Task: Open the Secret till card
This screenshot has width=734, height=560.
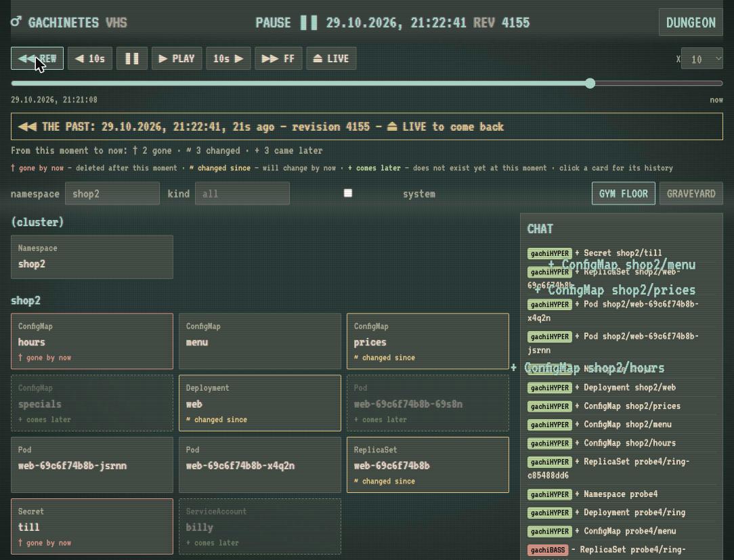Action: pyautogui.click(x=92, y=526)
